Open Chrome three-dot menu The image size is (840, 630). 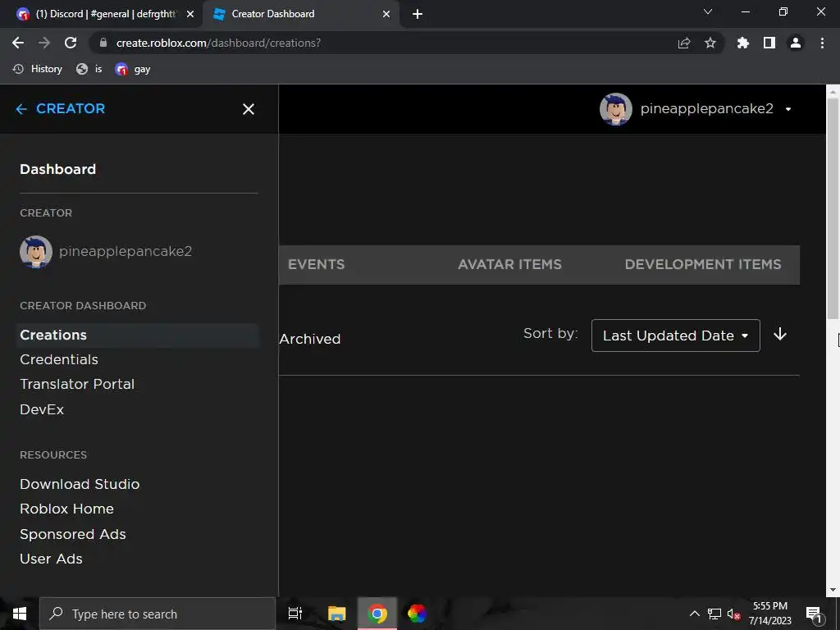point(822,43)
